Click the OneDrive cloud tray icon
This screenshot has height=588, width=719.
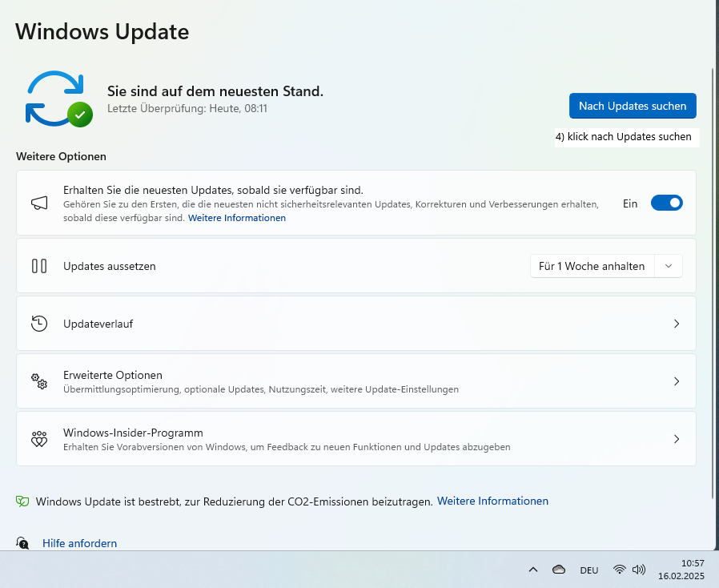559,570
